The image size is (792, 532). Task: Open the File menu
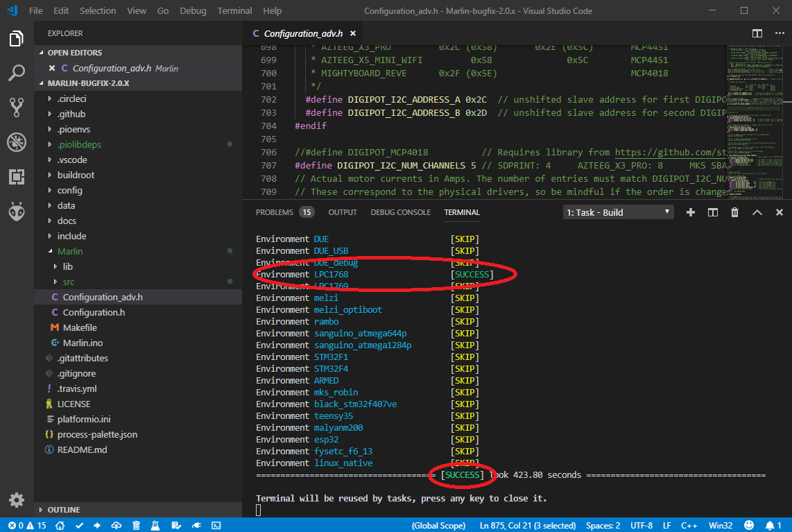coord(35,10)
